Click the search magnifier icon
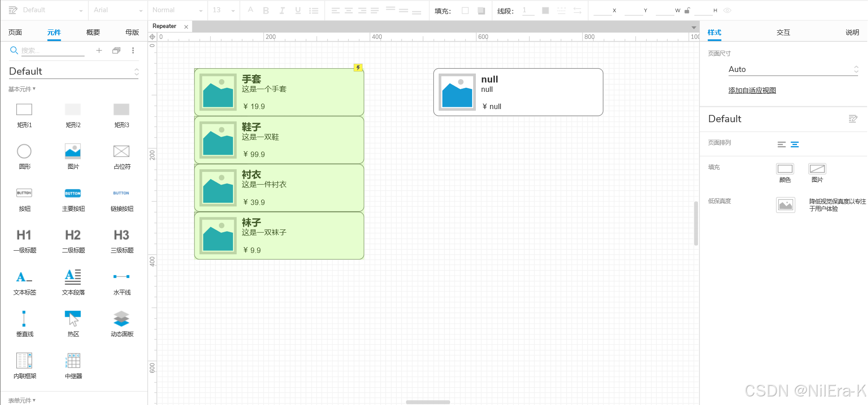 coord(14,50)
